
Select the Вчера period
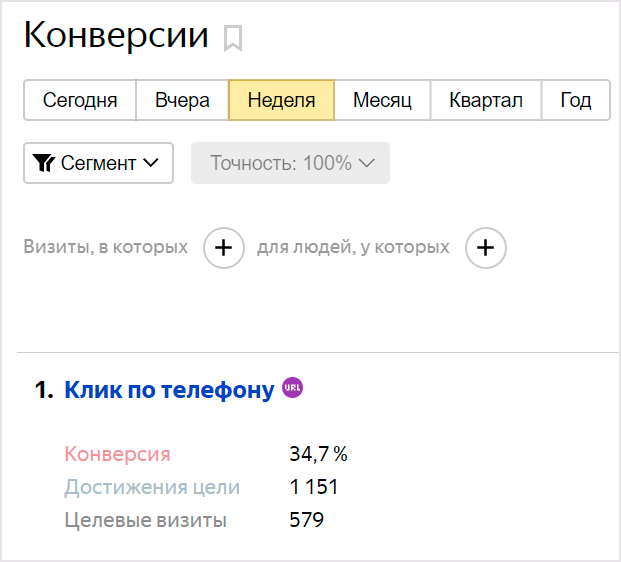(182, 100)
